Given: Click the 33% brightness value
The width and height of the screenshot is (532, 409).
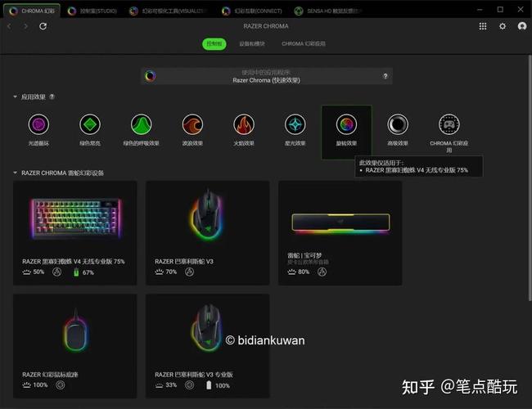Looking at the screenshot, I should tap(171, 385).
